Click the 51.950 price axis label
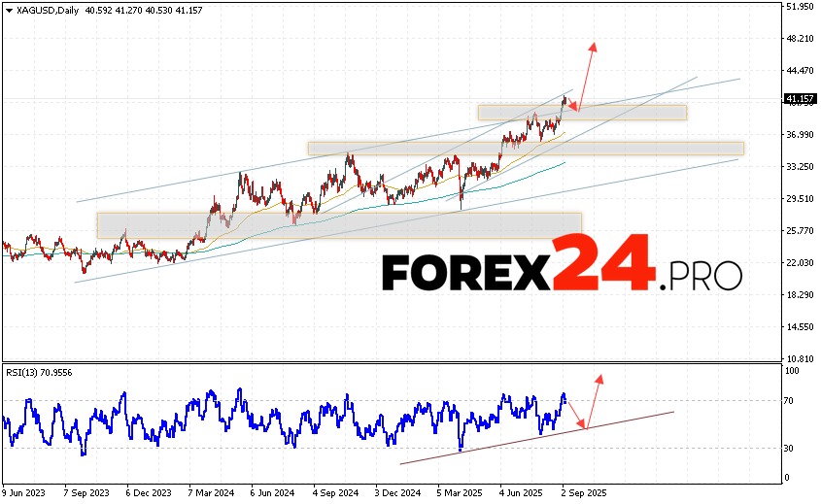This screenshot has width=821, height=504. [x=801, y=7]
